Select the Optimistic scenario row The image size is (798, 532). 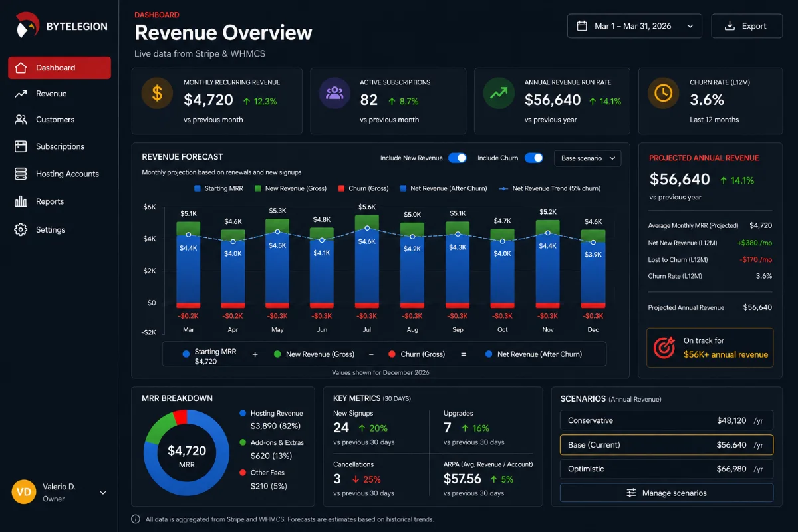(666, 469)
